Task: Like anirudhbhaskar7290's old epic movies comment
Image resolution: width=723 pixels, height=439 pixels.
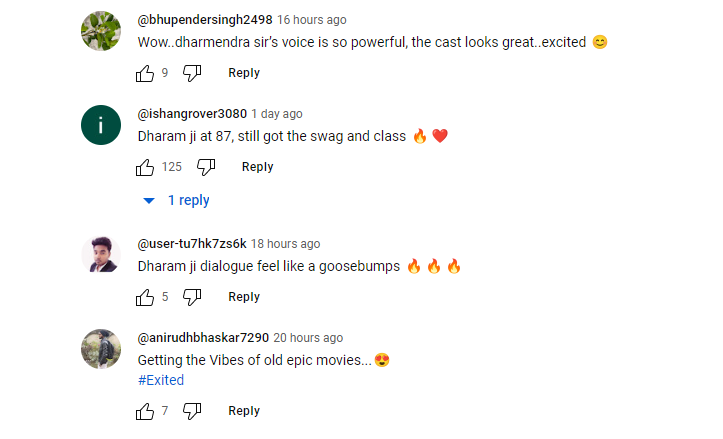Action: coord(145,411)
